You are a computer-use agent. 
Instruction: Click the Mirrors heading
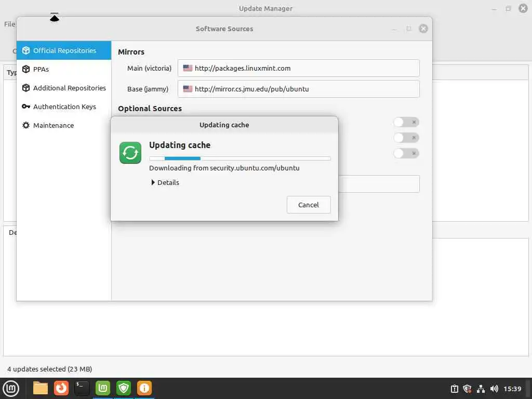click(x=131, y=52)
